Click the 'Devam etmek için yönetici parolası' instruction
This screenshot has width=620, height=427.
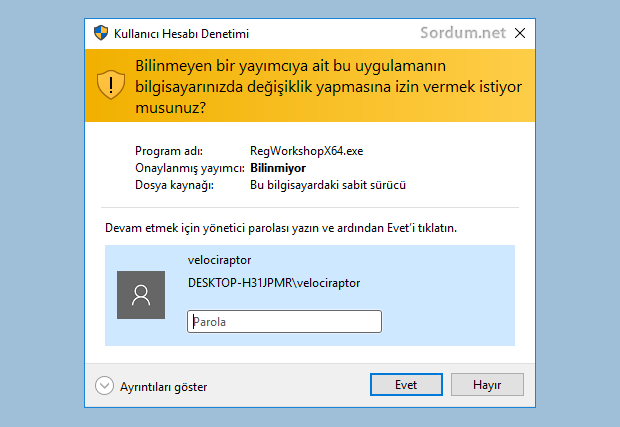(x=281, y=228)
